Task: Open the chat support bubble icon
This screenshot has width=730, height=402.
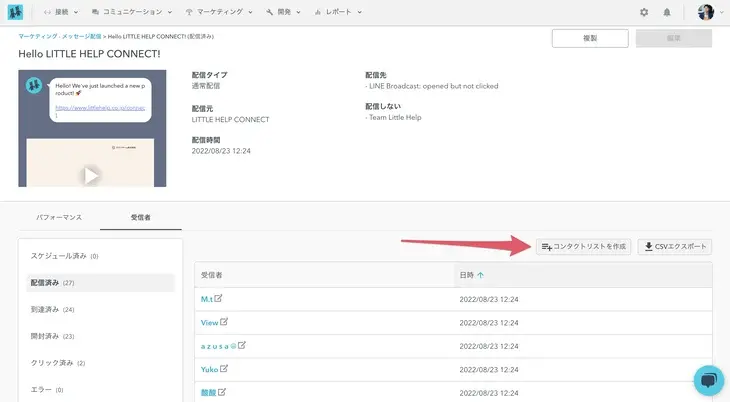Action: (708, 380)
